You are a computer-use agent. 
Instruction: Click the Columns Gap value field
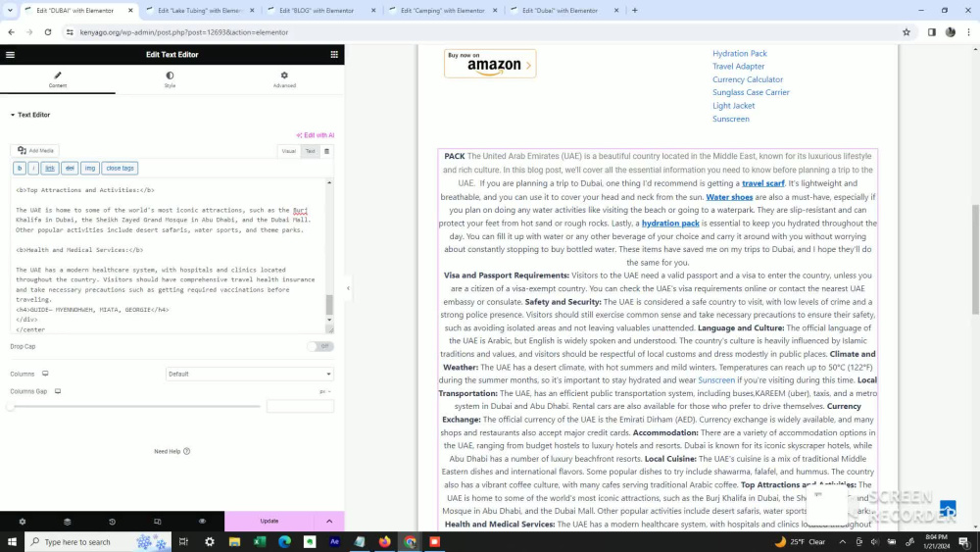click(300, 406)
